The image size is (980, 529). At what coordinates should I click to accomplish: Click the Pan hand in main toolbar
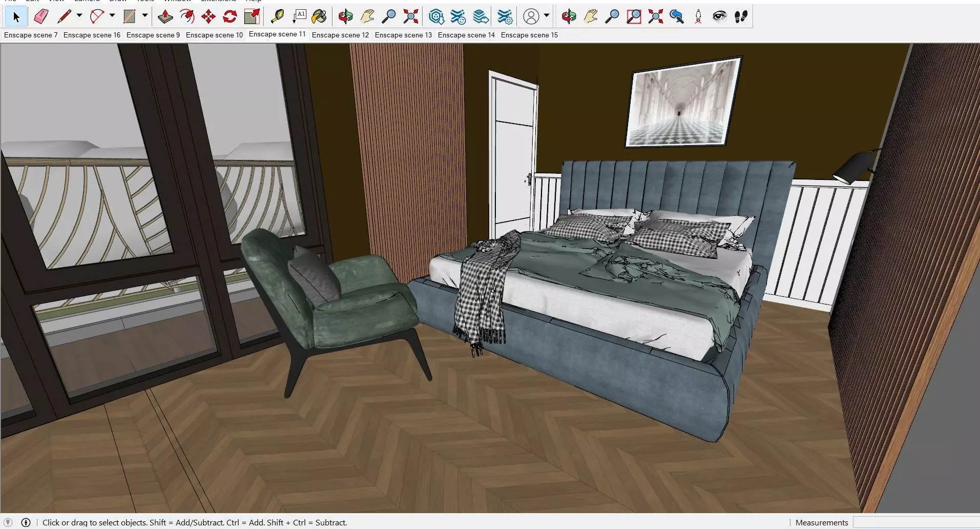367,17
